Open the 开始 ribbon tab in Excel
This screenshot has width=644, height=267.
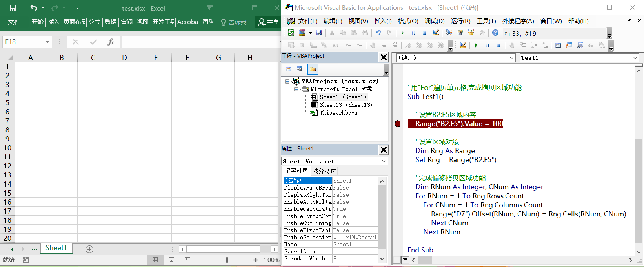click(38, 22)
